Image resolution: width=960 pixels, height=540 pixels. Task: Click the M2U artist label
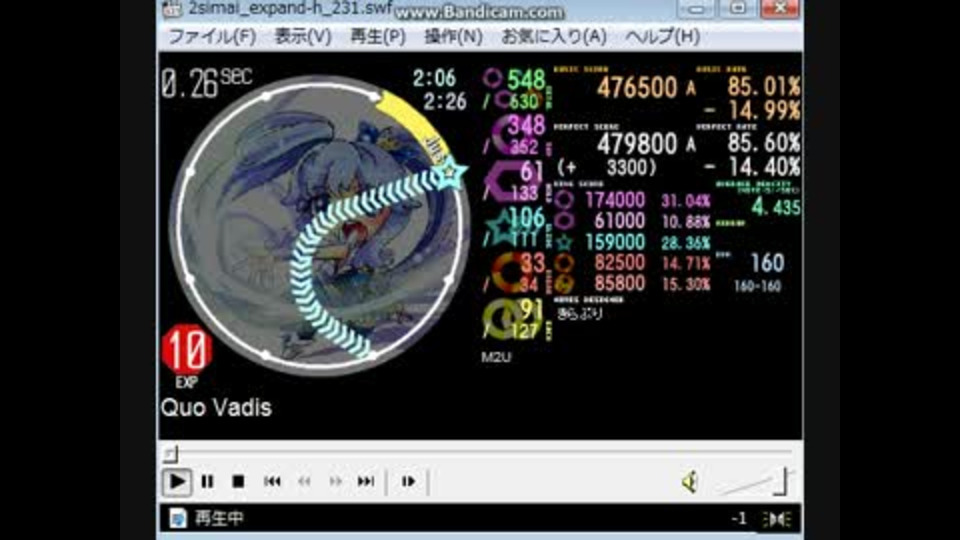pos(496,358)
